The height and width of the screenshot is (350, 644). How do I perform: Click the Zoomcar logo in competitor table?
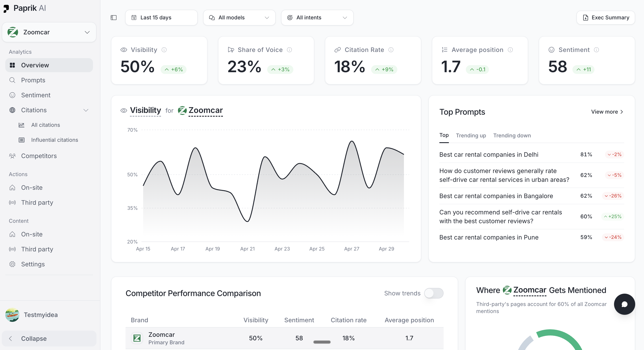(x=137, y=338)
